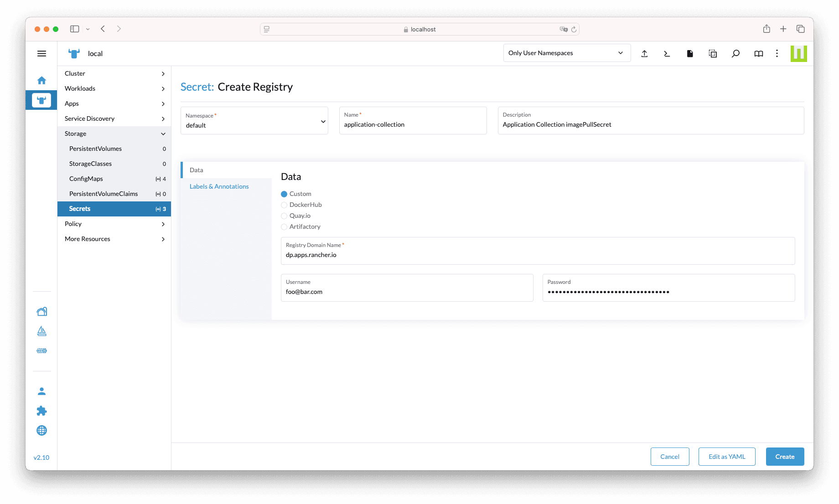Open the hamburger navigation menu

41,54
